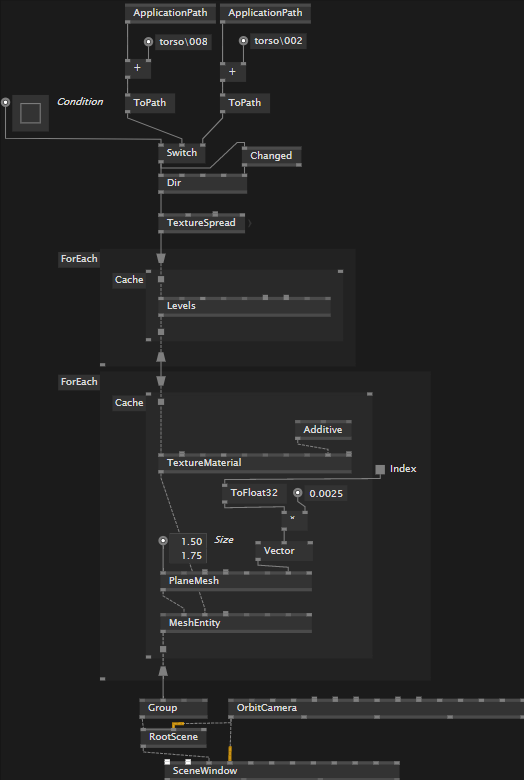The width and height of the screenshot is (524, 780).
Task: Click the Size 1.50 value field
Action: pos(188,541)
